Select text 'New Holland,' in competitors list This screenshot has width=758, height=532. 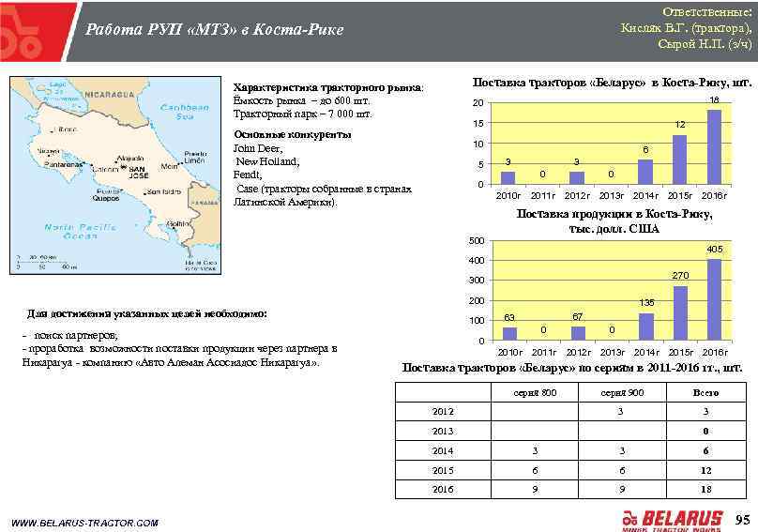tap(267, 161)
